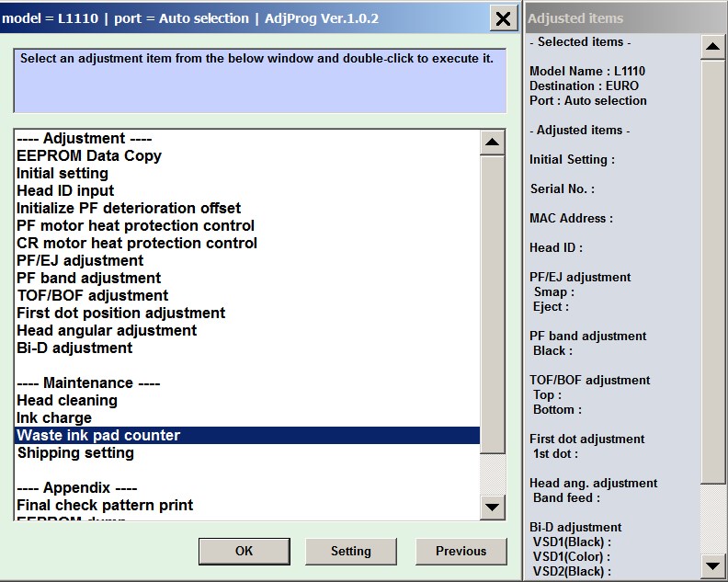Select Bi-D adjustment item
This screenshot has height=582, width=728.
pyautogui.click(x=74, y=348)
